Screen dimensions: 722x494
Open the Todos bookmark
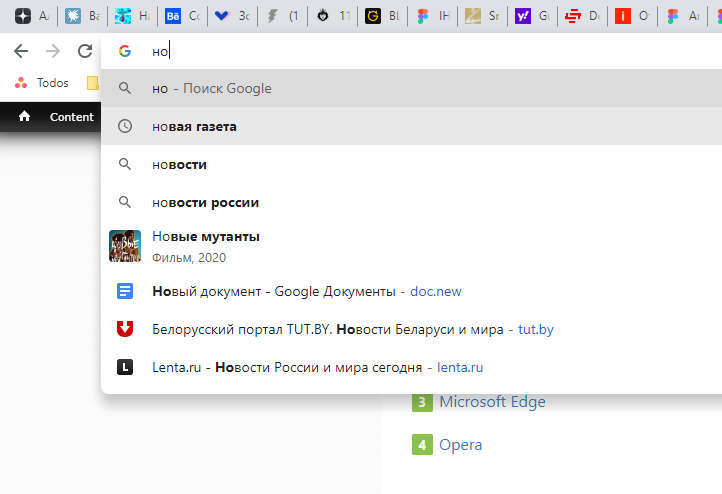click(41, 83)
